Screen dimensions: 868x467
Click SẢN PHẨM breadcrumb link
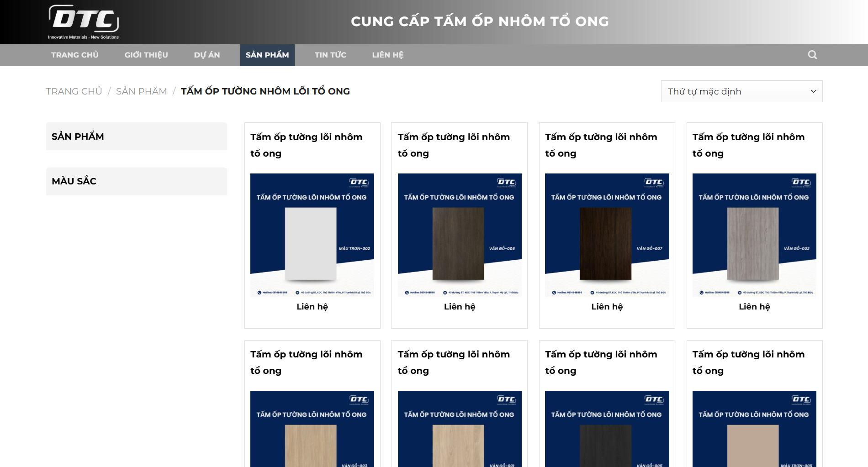(141, 91)
